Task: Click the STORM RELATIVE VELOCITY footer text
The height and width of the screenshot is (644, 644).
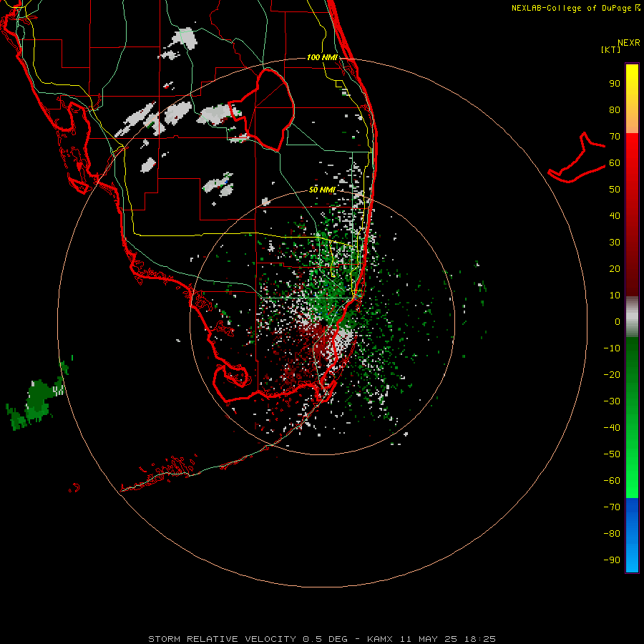Action: point(223,639)
